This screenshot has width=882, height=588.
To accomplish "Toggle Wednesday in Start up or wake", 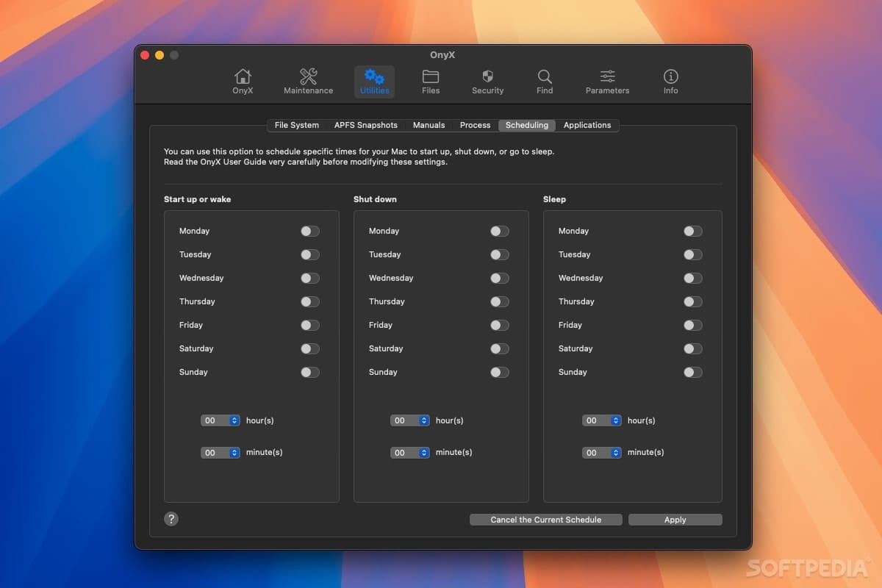I will (310, 278).
